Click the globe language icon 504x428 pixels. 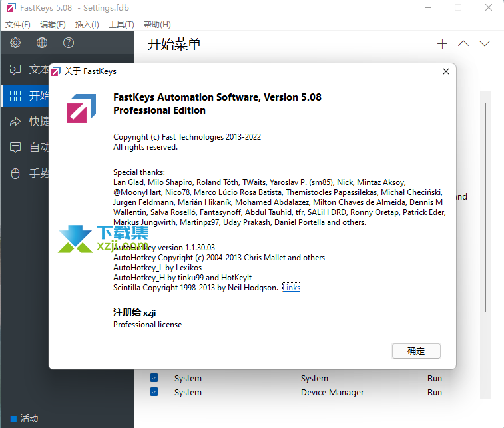click(42, 43)
